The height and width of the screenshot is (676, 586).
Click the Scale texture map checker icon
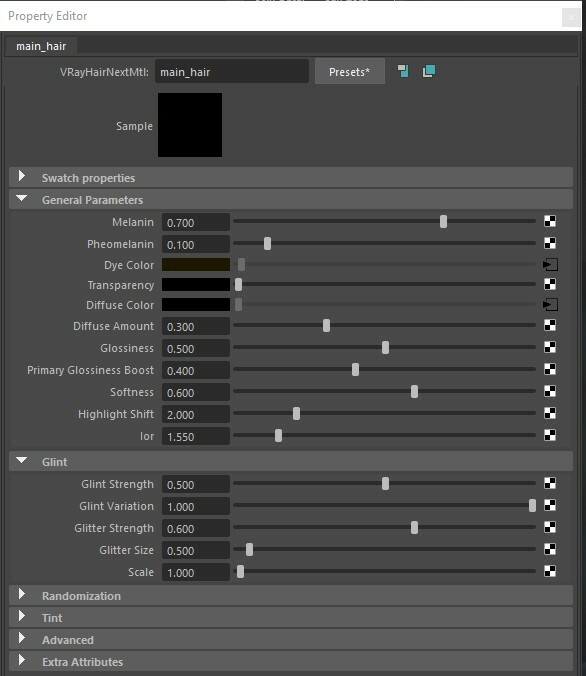(x=550, y=571)
